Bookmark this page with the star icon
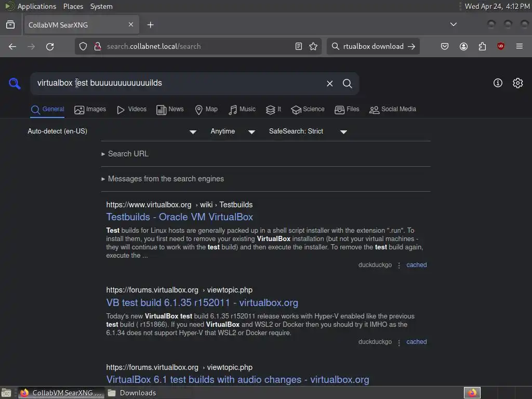This screenshot has height=399, width=532. click(x=313, y=46)
